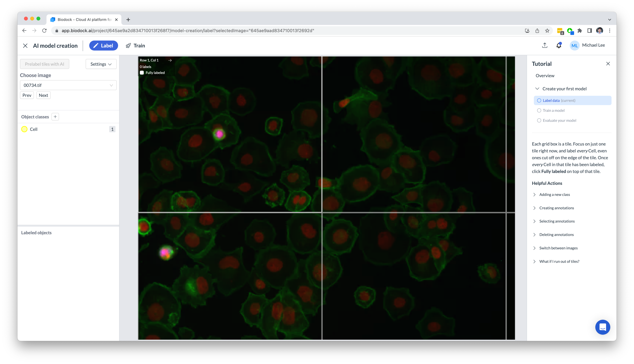This screenshot has width=634, height=364.
Task: Click the Prev image button
Action: (x=27, y=95)
